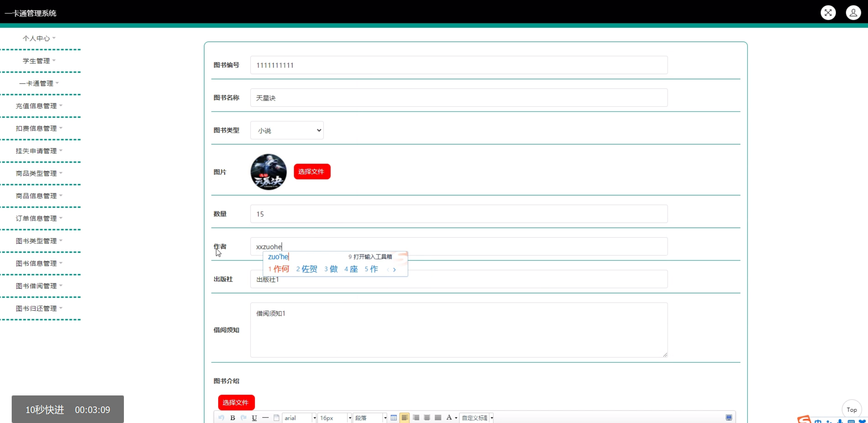868x423 pixels.
Task: Toggle right alignment in editor toolbar
Action: pyautogui.click(x=416, y=418)
